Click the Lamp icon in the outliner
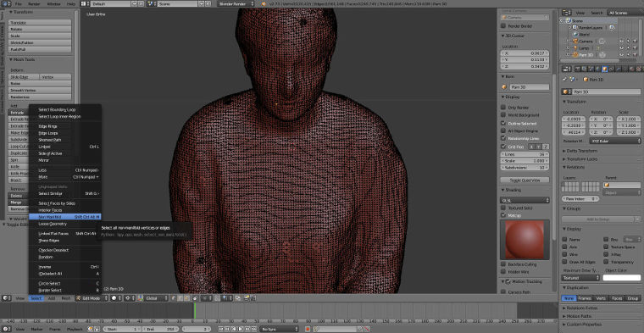Image resolution: width=644 pixels, height=333 pixels. pyautogui.click(x=575, y=47)
